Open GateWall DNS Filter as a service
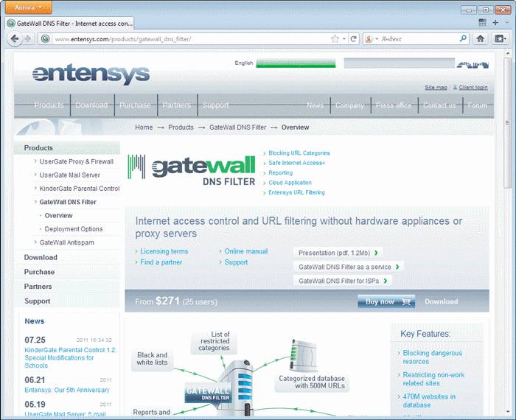The height and width of the screenshot is (420, 516). (x=349, y=267)
